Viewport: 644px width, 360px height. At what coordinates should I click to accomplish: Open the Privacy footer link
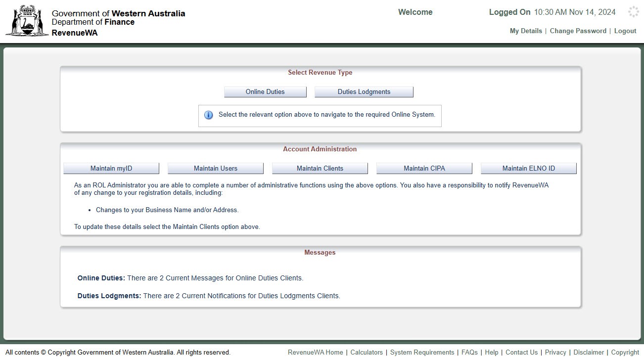tap(555, 353)
